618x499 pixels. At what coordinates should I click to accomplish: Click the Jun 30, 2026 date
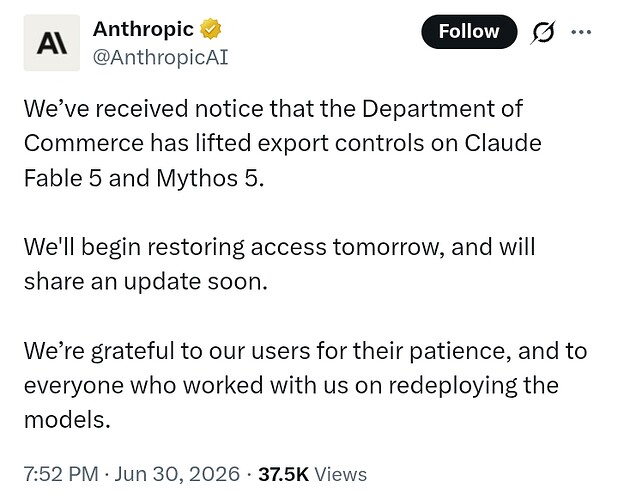pos(177,474)
